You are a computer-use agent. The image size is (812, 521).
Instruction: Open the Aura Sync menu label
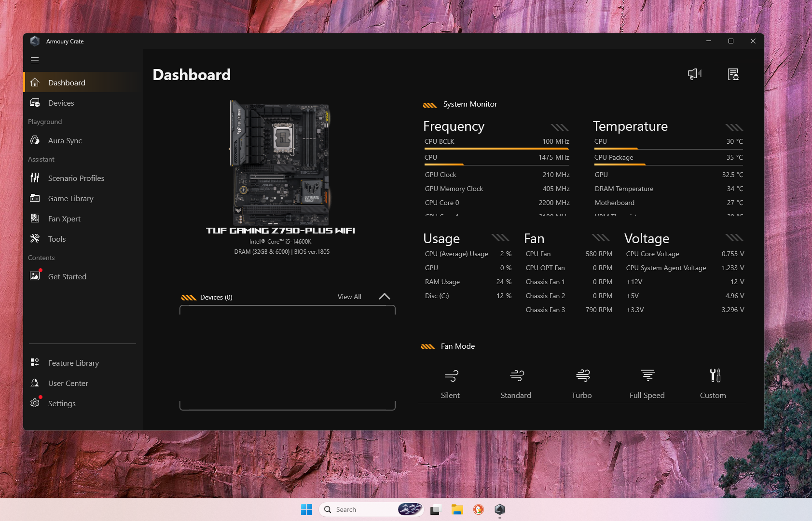pos(65,140)
